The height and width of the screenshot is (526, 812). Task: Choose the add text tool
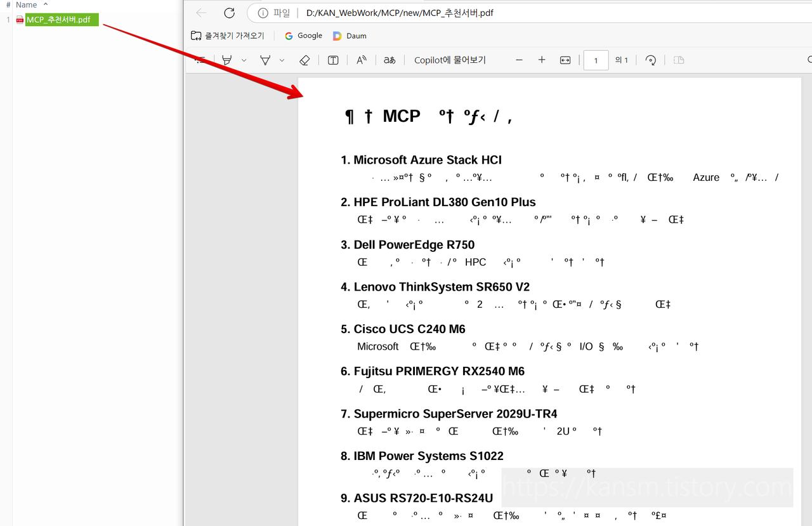tap(333, 60)
